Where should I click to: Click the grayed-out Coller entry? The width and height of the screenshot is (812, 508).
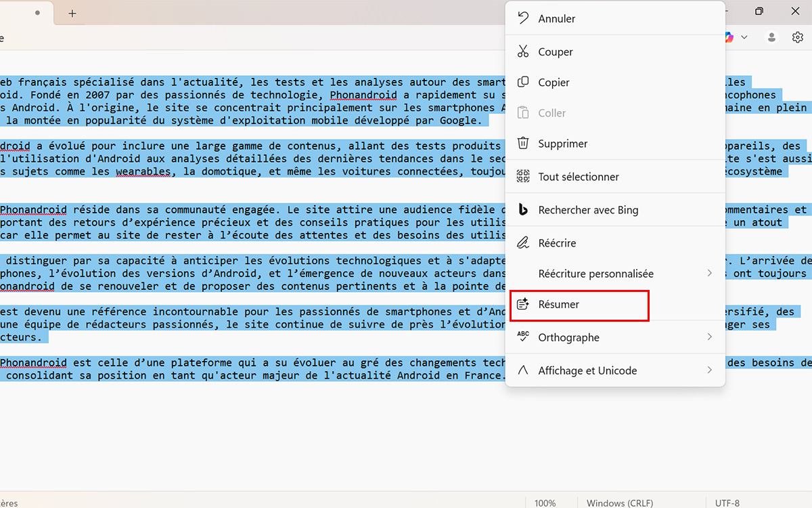click(615, 112)
